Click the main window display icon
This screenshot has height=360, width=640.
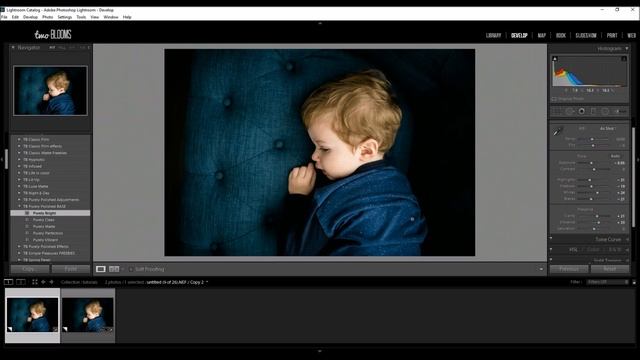coord(8,282)
